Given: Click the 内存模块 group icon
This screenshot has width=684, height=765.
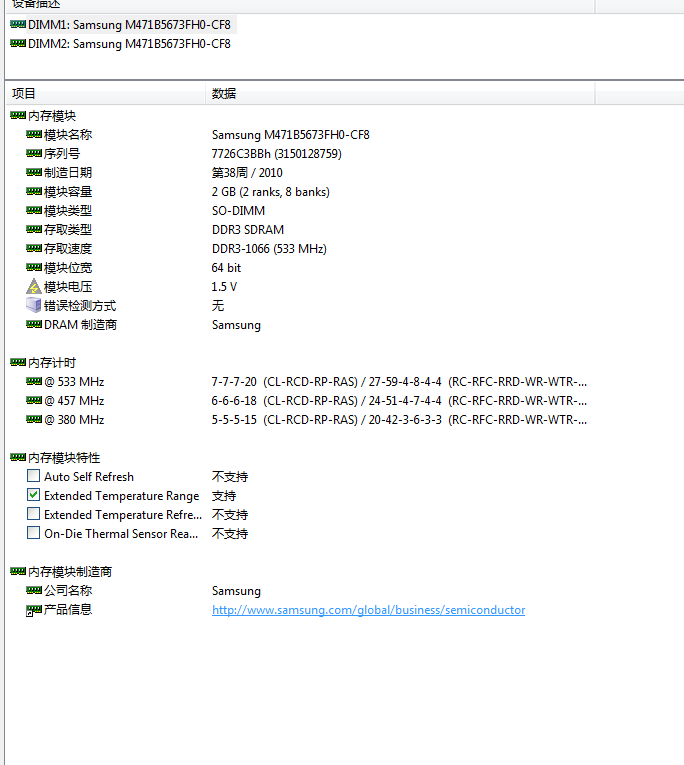Looking at the screenshot, I should pos(18,115).
